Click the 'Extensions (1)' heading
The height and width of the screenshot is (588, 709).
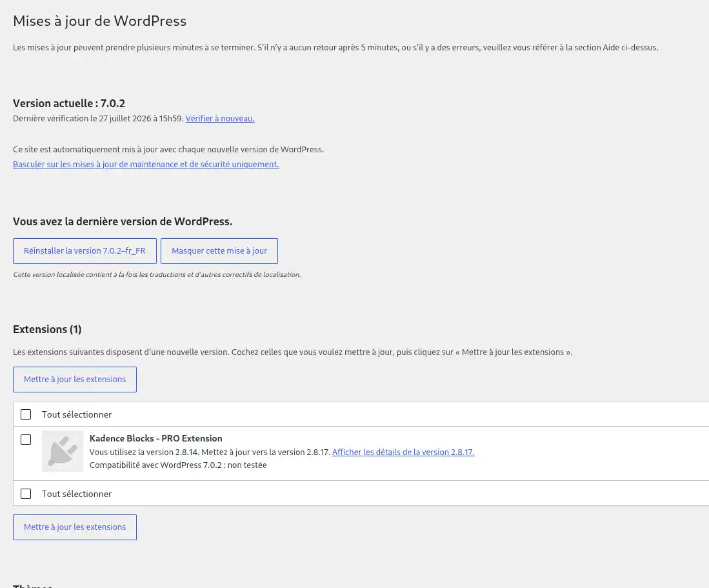47,329
